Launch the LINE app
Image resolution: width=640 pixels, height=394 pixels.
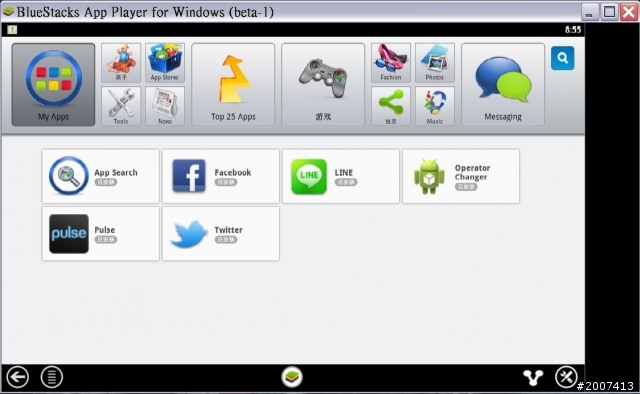tap(341, 176)
